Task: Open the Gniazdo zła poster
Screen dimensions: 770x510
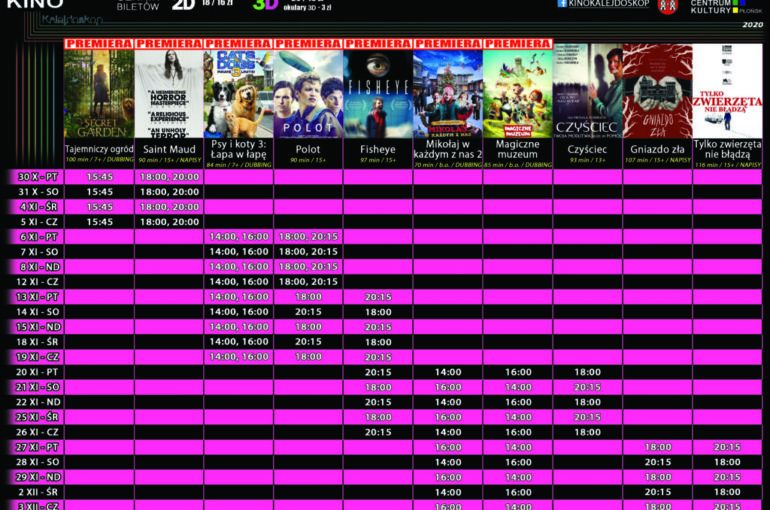Action: (657, 91)
